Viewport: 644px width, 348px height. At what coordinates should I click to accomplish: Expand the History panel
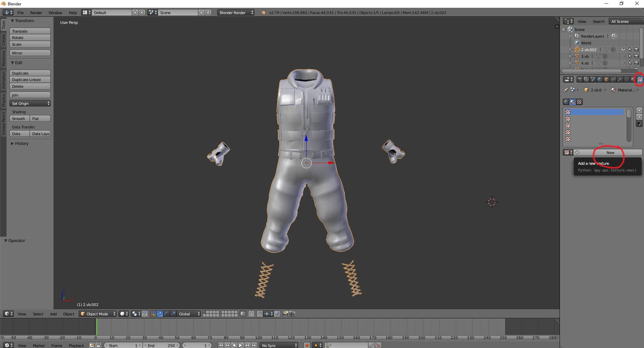[22, 143]
